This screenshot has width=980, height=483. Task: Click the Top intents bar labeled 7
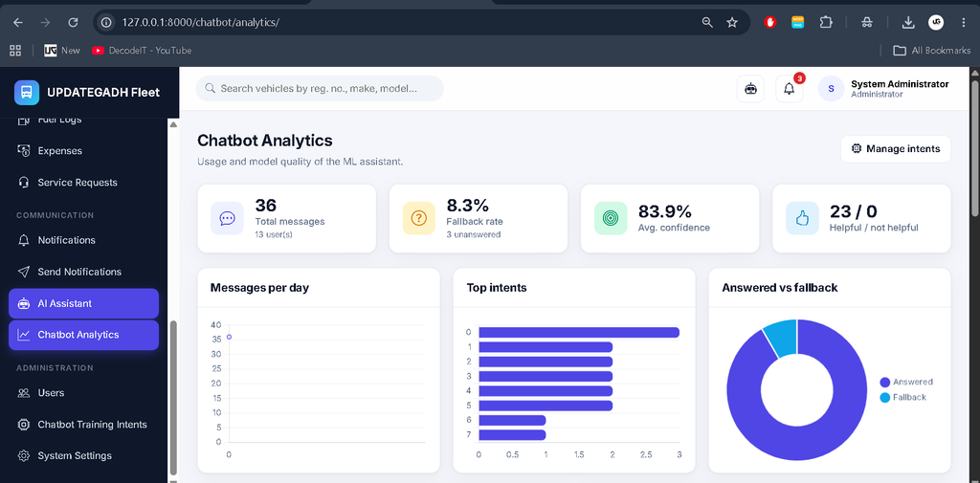pyautogui.click(x=512, y=435)
